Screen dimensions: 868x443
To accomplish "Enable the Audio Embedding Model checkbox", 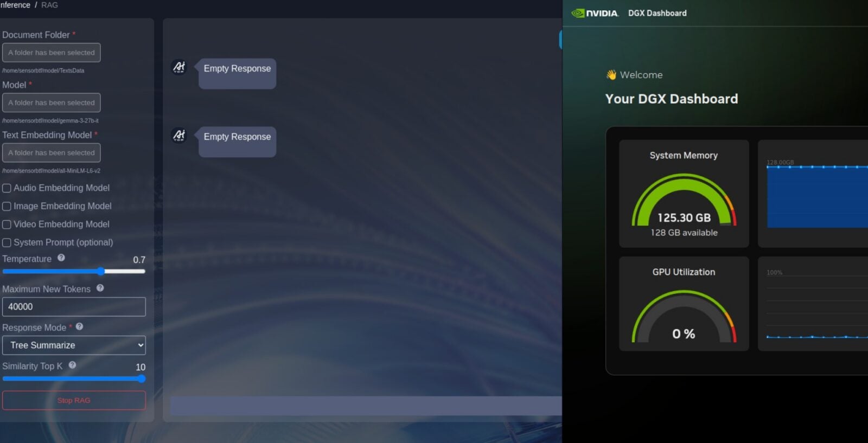I will point(7,188).
